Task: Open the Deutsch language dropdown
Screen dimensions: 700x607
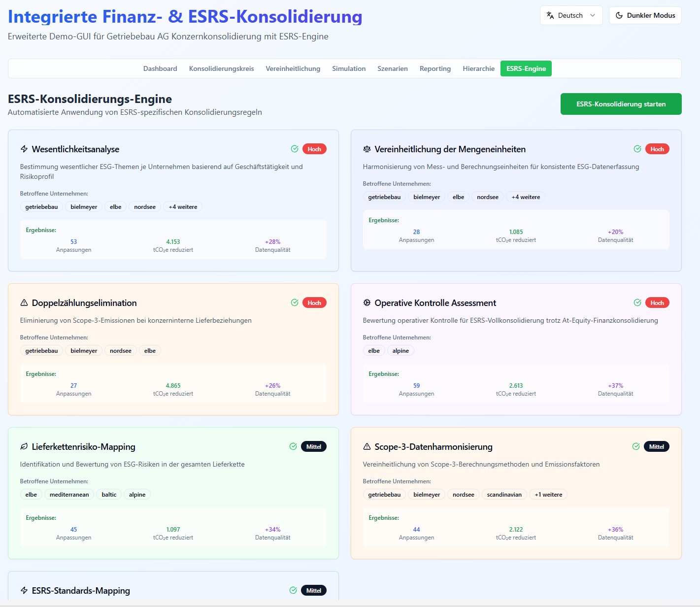Action: [571, 15]
